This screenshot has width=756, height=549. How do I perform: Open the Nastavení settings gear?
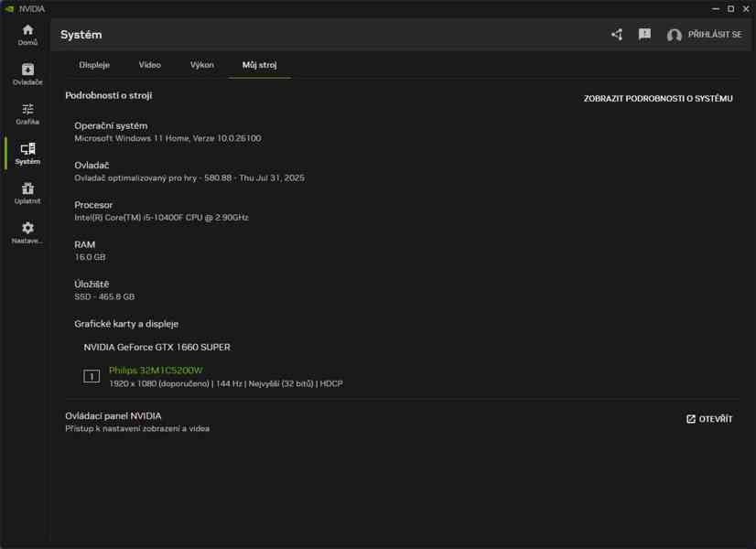27,232
